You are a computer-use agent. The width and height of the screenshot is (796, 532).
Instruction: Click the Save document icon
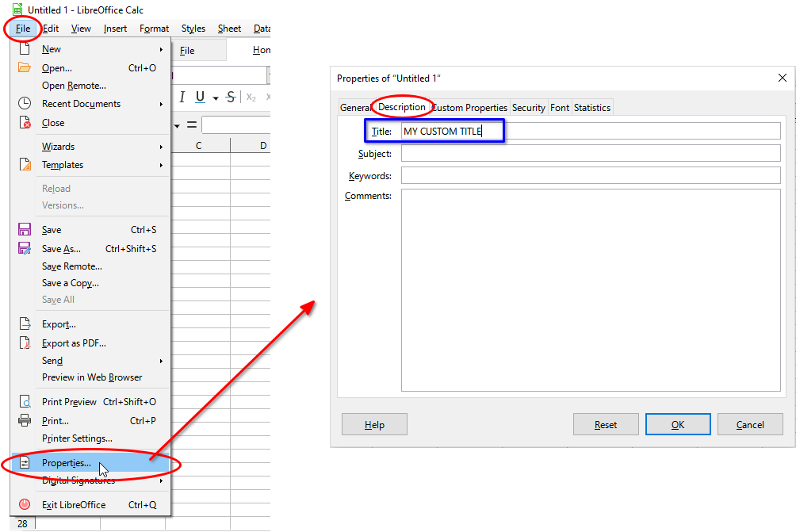[26, 229]
